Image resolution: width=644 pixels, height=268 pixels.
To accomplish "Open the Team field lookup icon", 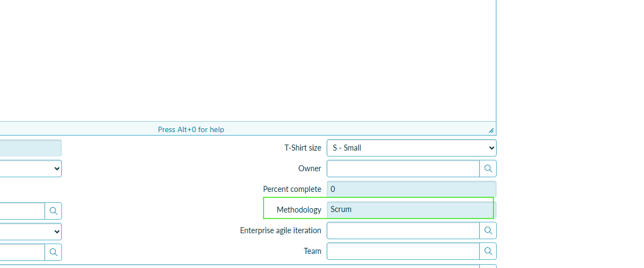I will [x=488, y=251].
